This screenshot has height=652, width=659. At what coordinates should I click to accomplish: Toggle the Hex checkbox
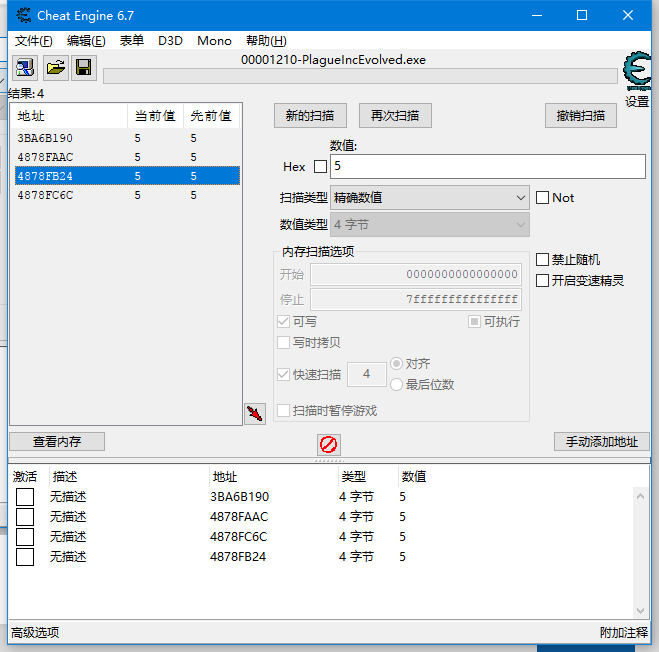(320, 166)
